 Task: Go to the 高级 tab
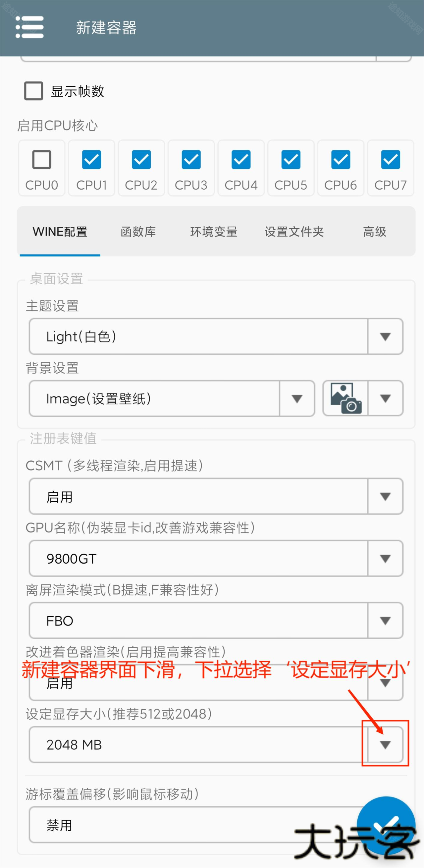pyautogui.click(x=374, y=232)
